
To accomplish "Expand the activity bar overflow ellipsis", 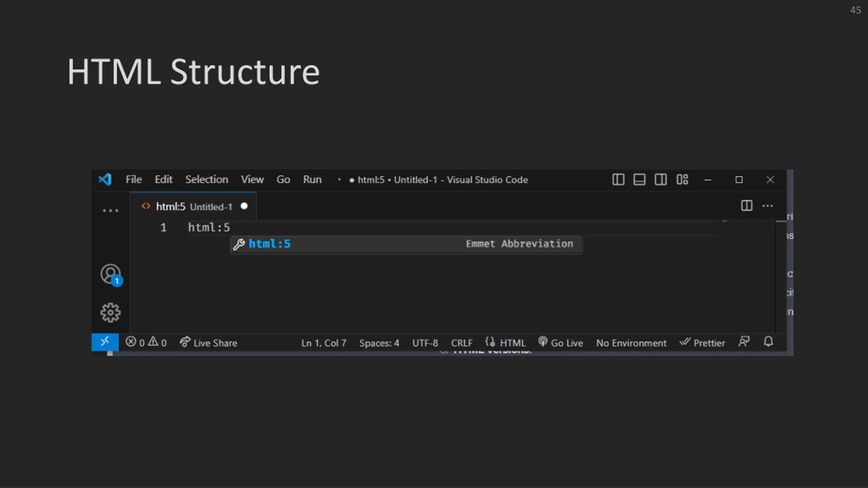I will pyautogui.click(x=111, y=210).
